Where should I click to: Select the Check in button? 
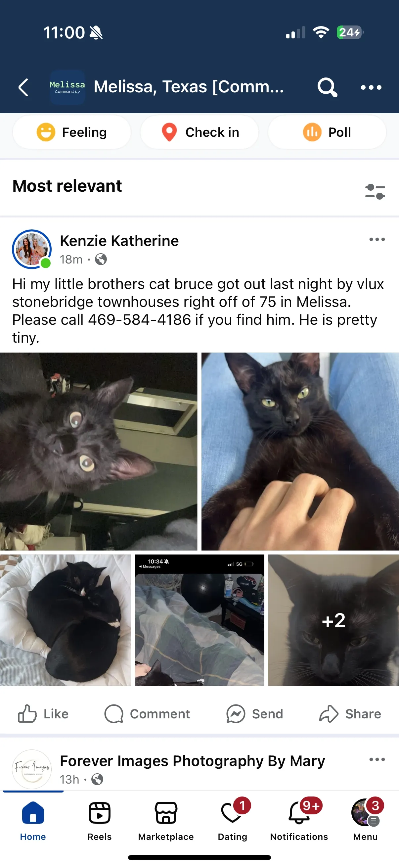pos(199,132)
